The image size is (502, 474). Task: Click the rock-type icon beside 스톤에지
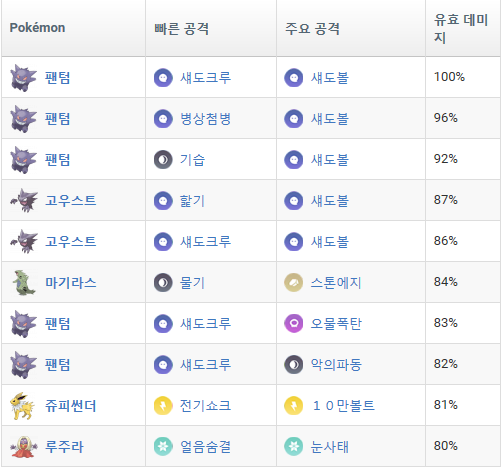pyautogui.click(x=293, y=283)
